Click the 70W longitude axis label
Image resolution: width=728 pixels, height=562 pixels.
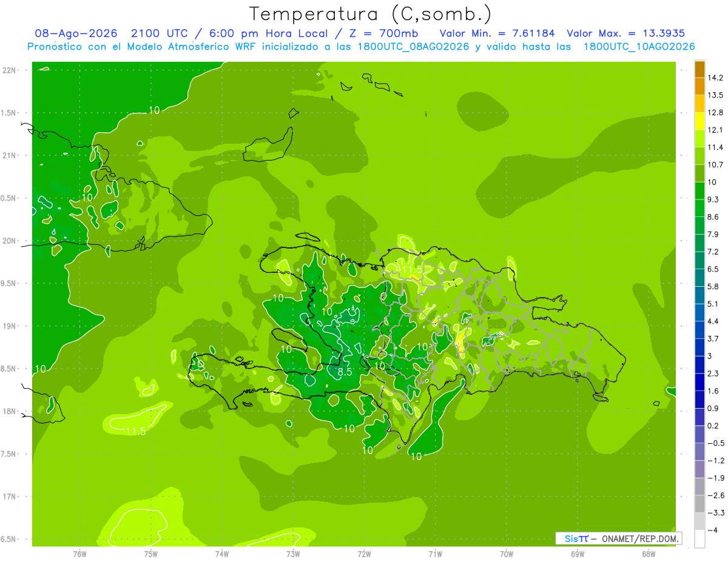tap(507, 554)
